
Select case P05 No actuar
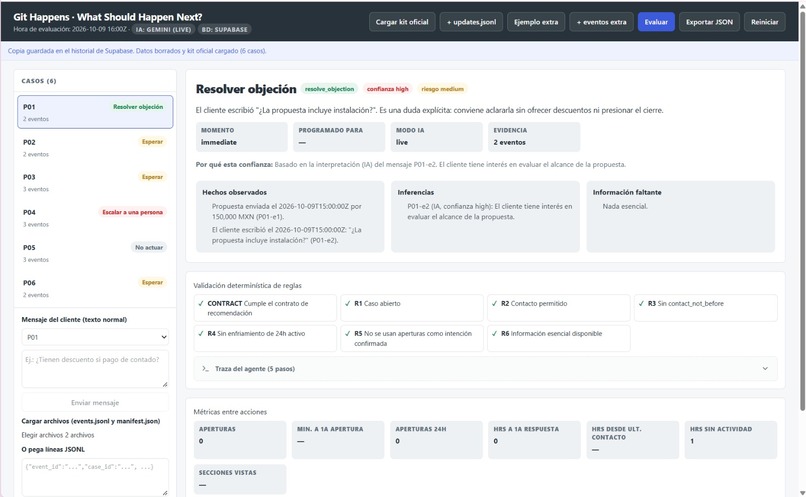click(95, 253)
